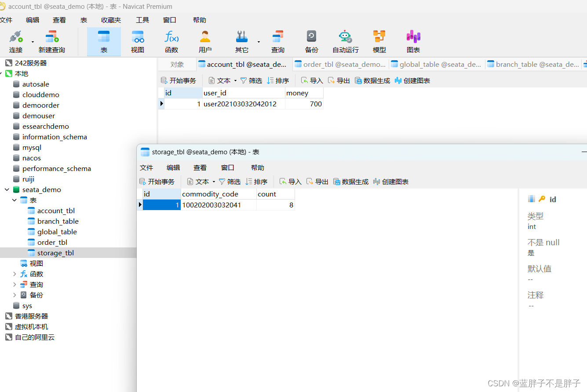
Task: Click 筛选 filter in account_tbl toolbar
Action: (x=251, y=80)
